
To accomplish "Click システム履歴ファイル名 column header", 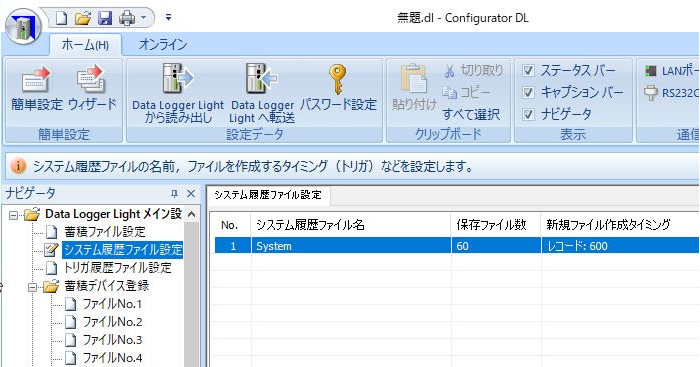I will click(351, 225).
